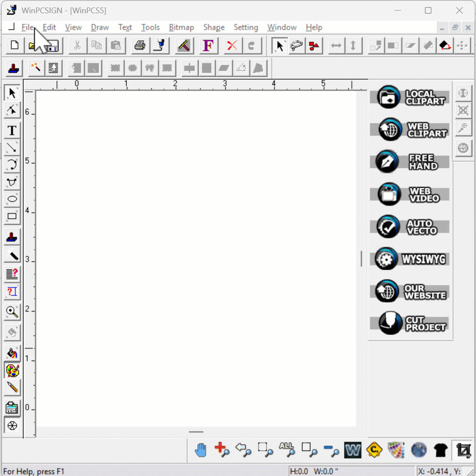Open Web Clipart button
476x476 pixels.
click(409, 130)
